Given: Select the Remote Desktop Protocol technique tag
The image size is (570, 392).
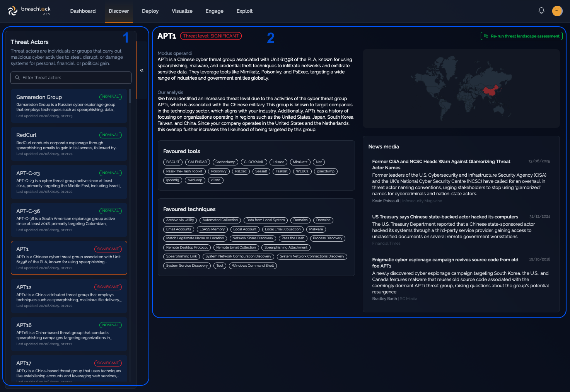Looking at the screenshot, I should coord(187,247).
